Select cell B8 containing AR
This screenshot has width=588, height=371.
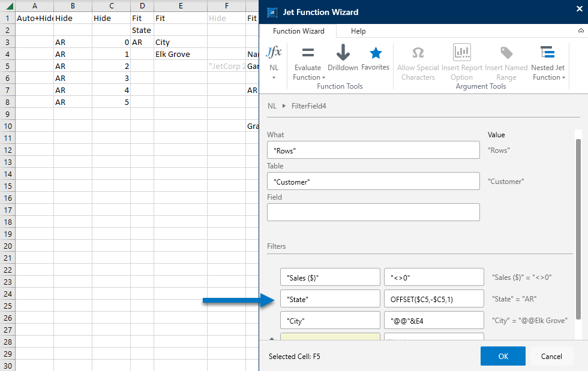tap(73, 102)
